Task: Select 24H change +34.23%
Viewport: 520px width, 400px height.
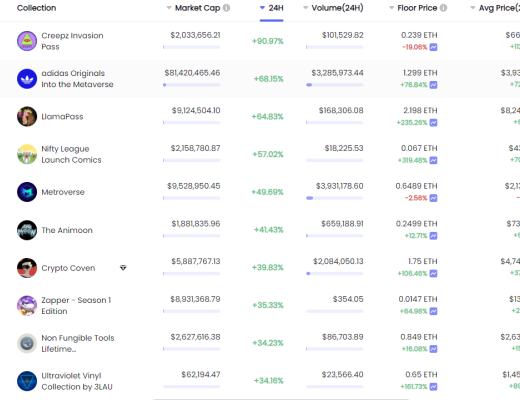Action: click(x=268, y=343)
